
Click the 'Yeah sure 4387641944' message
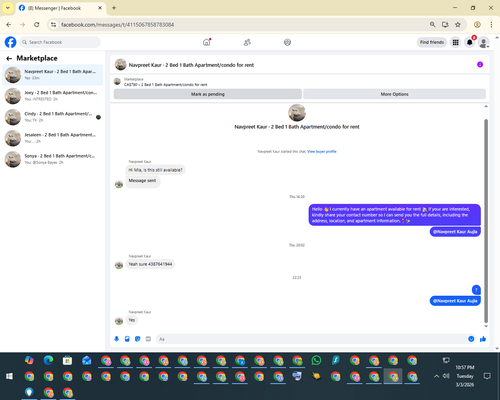pos(150,264)
